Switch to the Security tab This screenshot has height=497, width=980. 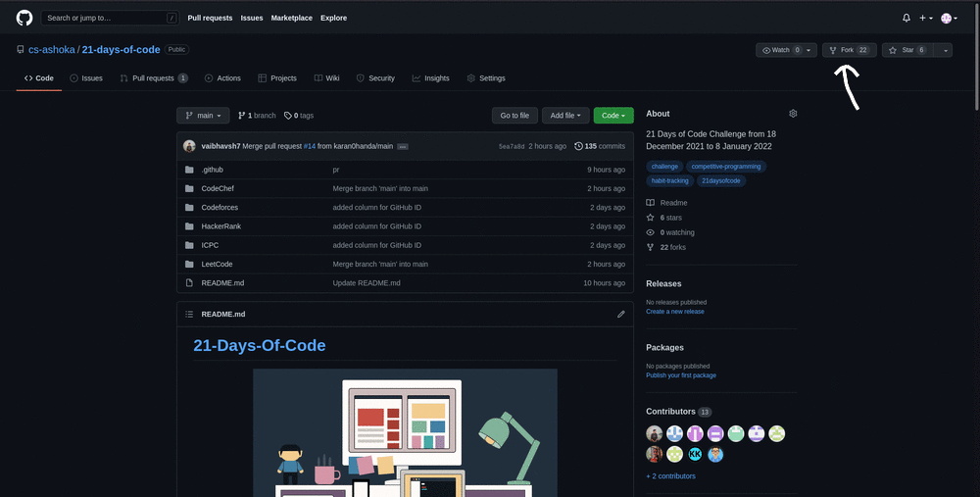pos(375,78)
